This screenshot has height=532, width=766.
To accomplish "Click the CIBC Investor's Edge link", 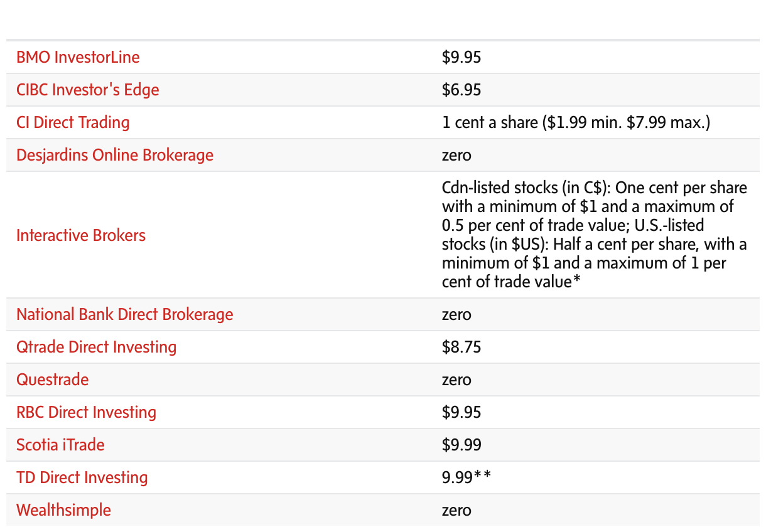I will point(88,90).
